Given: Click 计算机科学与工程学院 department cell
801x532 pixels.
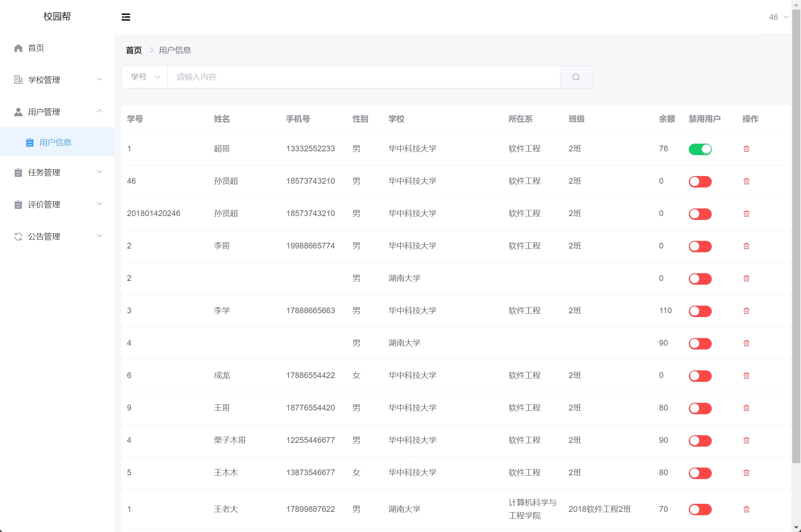Looking at the screenshot, I should point(532,509).
